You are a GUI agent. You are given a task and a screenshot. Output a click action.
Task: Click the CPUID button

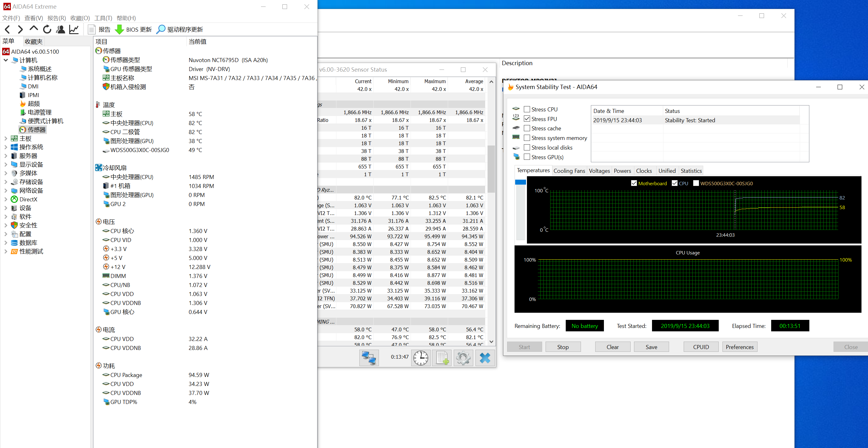(x=701, y=347)
